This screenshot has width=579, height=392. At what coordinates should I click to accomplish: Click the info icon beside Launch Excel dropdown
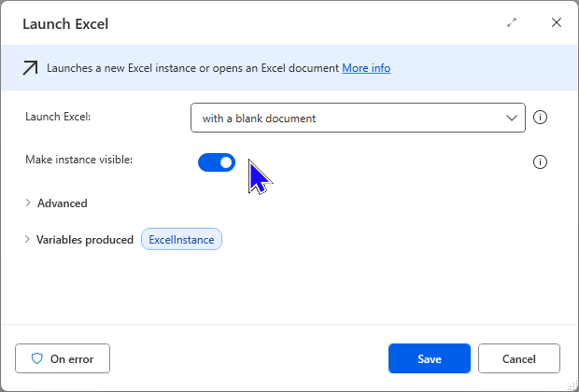(540, 118)
